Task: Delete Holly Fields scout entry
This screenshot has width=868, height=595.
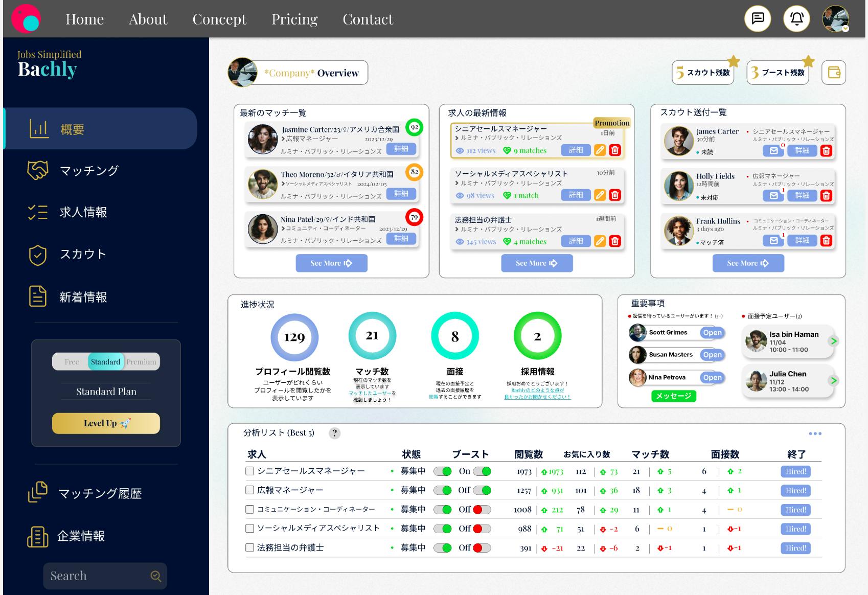Action: click(x=826, y=196)
